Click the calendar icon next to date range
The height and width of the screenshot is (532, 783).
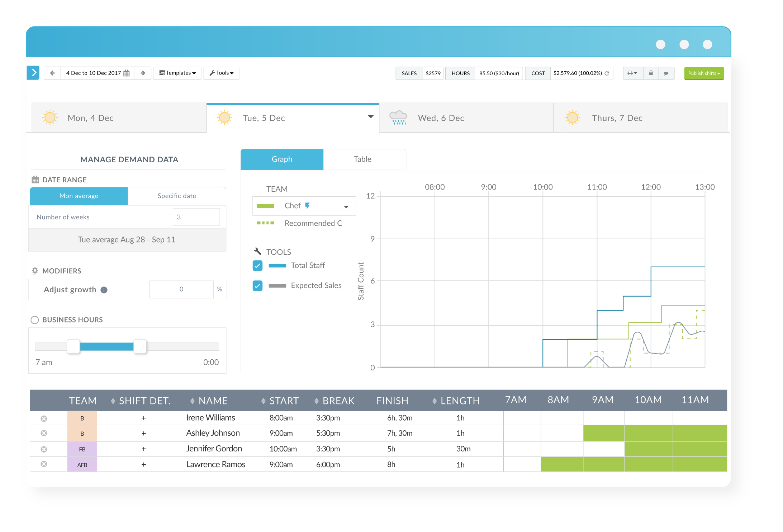tap(126, 73)
